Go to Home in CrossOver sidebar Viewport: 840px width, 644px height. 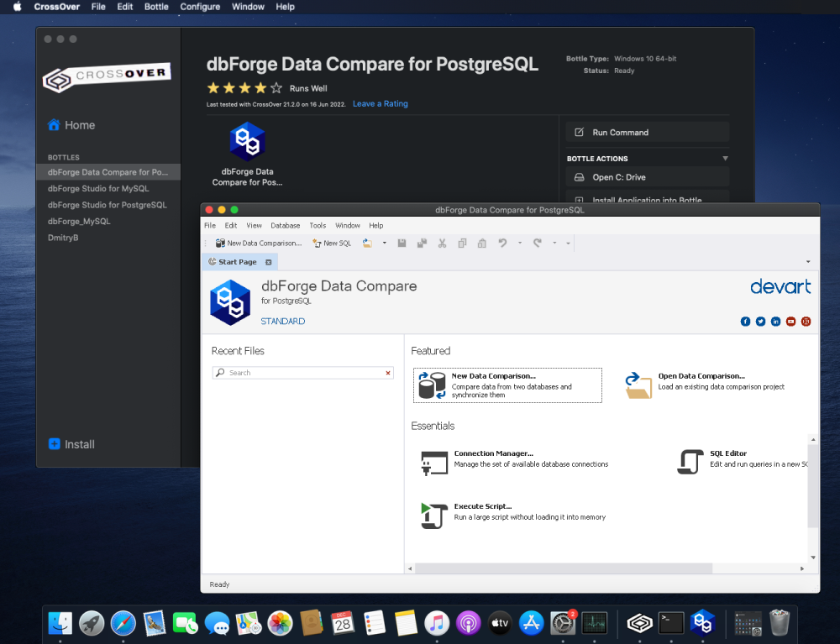click(x=71, y=125)
